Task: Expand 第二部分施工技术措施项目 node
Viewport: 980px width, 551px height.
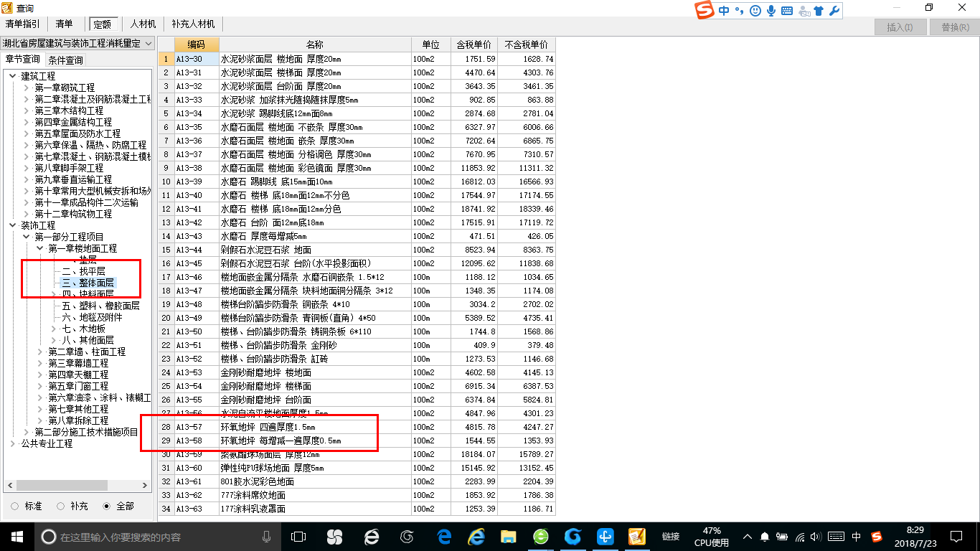Action: [x=27, y=432]
